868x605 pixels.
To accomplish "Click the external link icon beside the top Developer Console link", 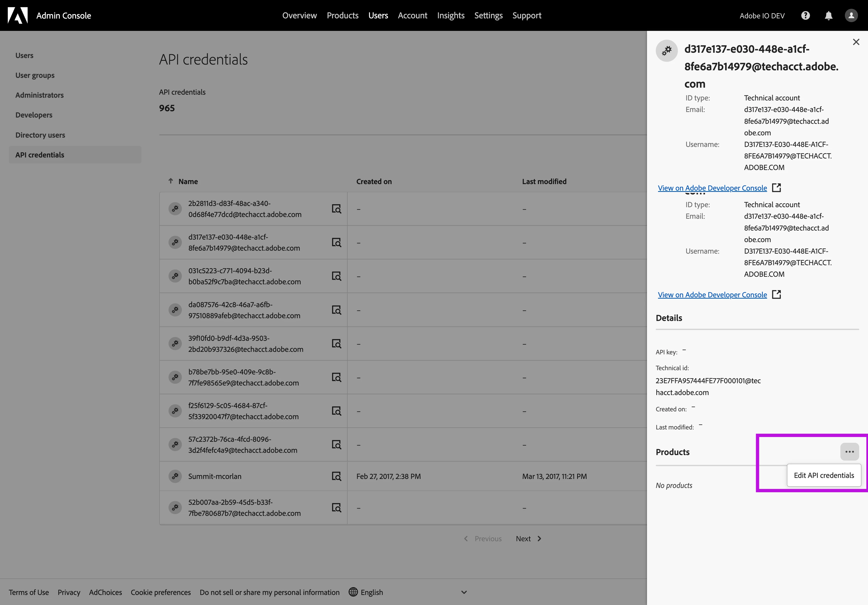I will tap(776, 188).
